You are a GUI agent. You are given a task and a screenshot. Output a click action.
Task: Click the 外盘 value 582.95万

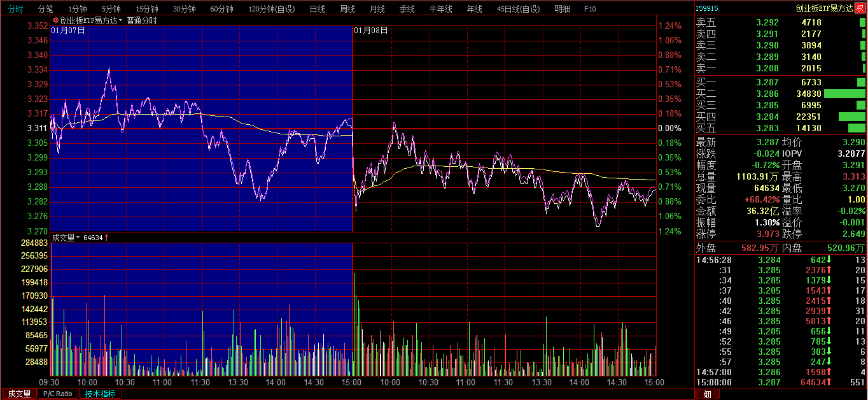coord(761,248)
